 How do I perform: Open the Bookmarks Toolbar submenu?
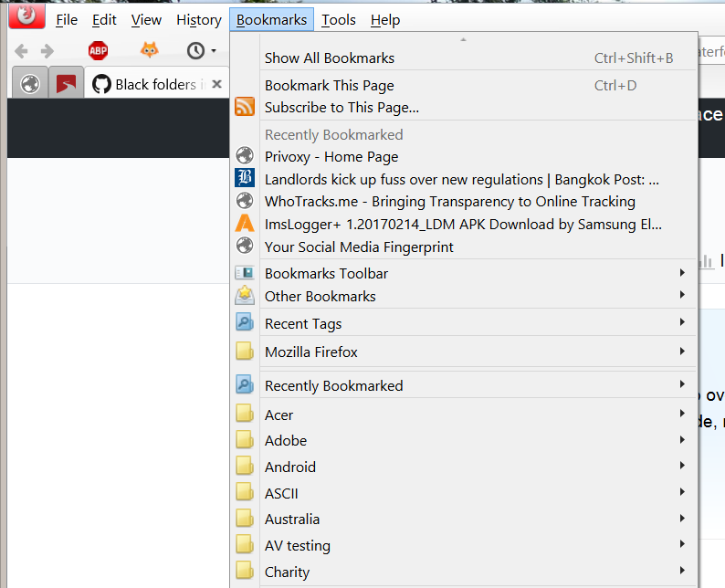point(465,274)
